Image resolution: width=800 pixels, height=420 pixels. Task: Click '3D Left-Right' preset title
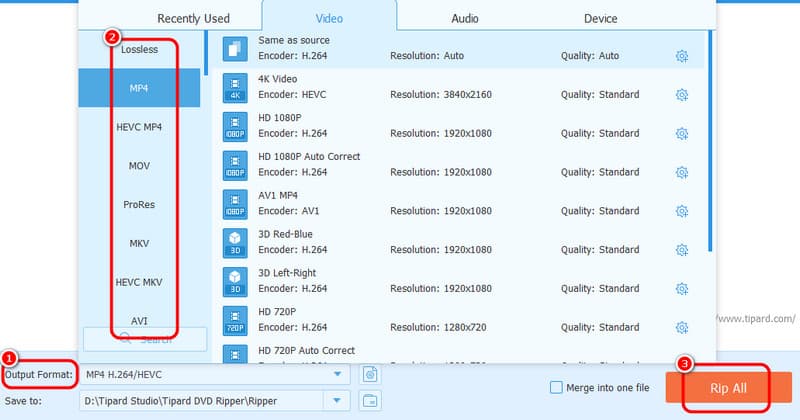click(287, 273)
